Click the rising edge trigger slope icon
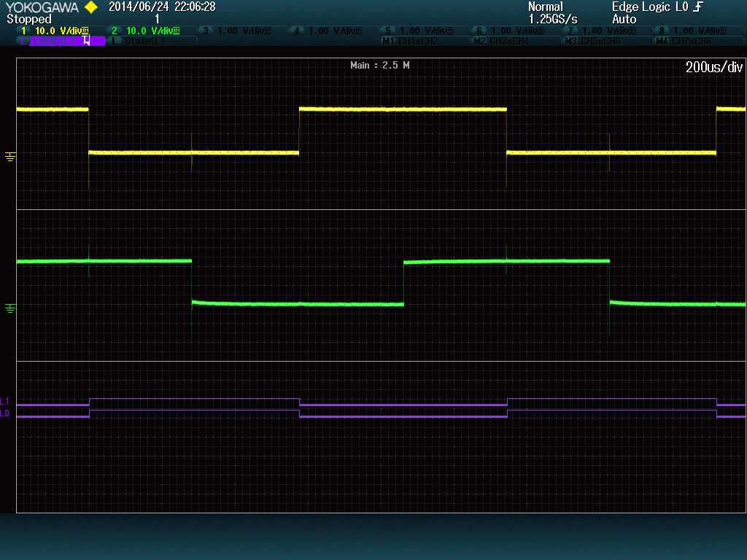 [x=698, y=7]
